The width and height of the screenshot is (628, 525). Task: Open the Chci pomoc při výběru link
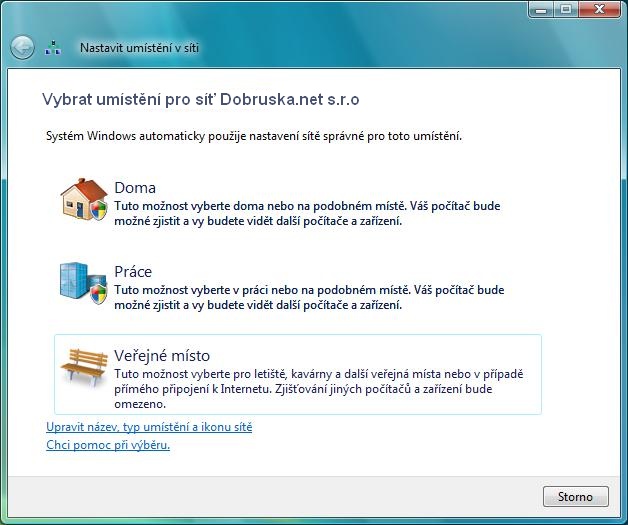[x=108, y=445]
